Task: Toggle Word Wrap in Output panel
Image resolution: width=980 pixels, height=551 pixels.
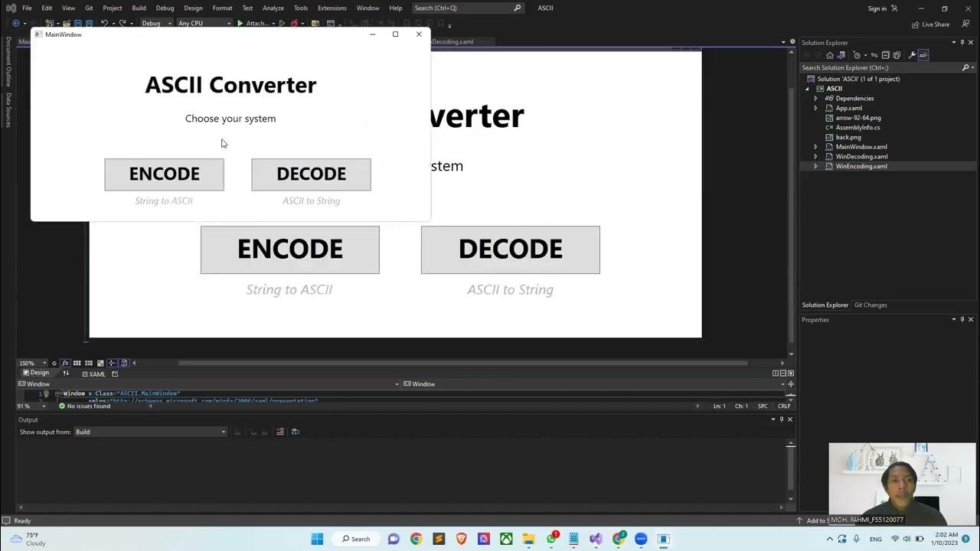Action: 296,432
